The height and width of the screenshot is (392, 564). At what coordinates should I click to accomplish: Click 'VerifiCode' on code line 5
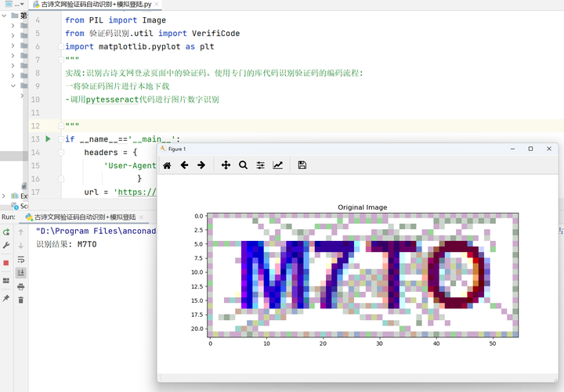pos(216,34)
